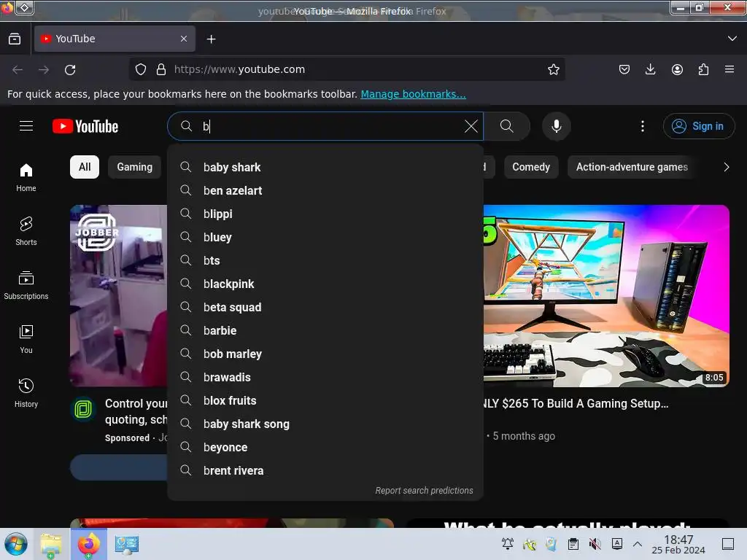Open the '$265 To Build A Gaming Setup' title

click(x=576, y=403)
